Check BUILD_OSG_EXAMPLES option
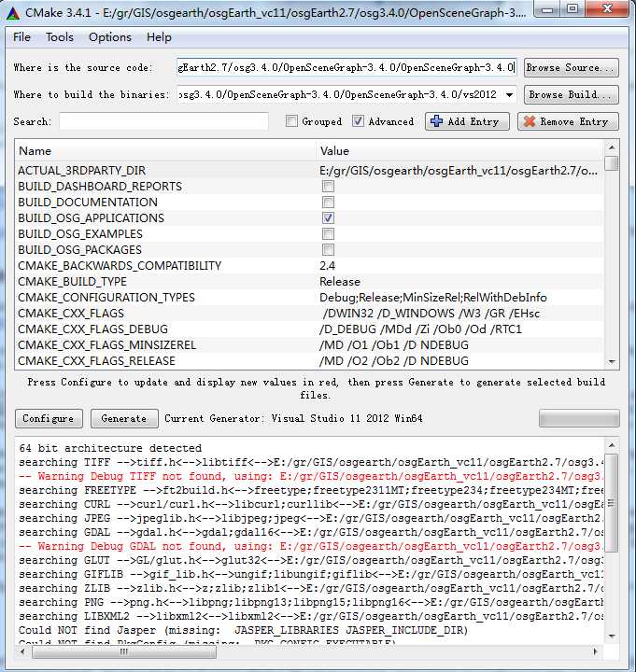Screen dimensions: 636x672 click(328, 234)
